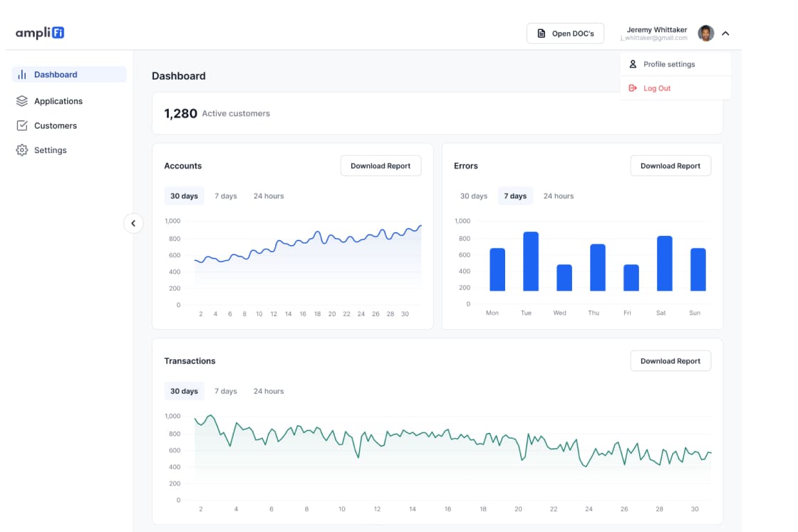798x532 pixels.
Task: Collapse the user menu chevron
Action: 725,33
